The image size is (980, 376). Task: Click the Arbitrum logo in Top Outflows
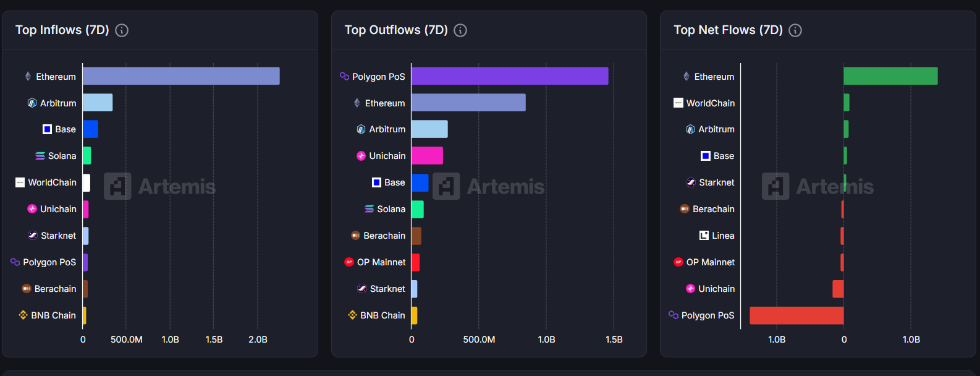(x=361, y=129)
